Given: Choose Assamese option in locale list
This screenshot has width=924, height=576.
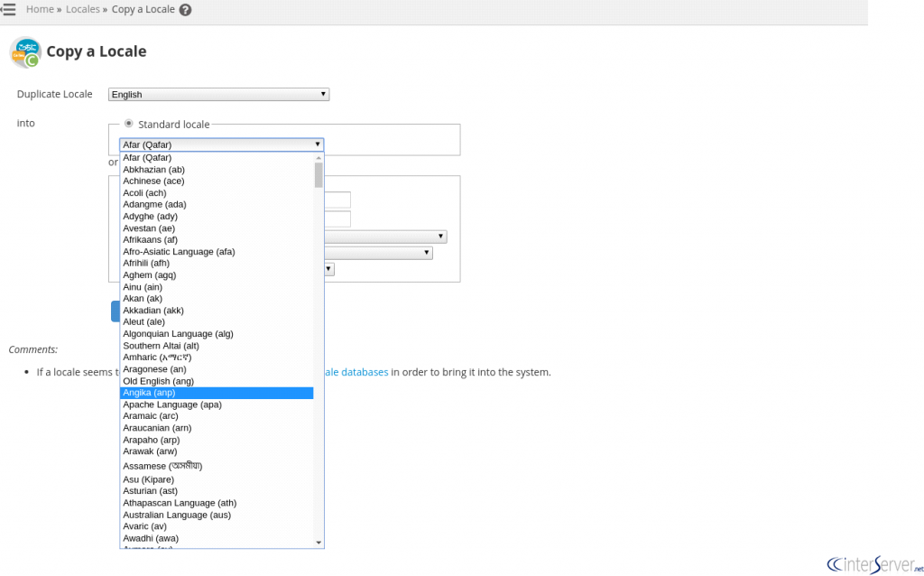Looking at the screenshot, I should tap(217, 466).
